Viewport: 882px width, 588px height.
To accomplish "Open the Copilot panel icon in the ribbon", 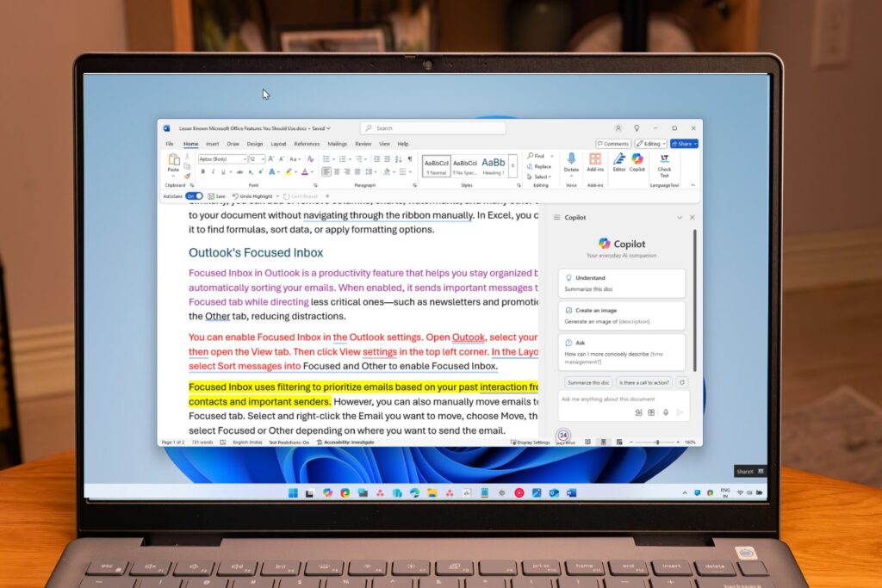I will [637, 158].
